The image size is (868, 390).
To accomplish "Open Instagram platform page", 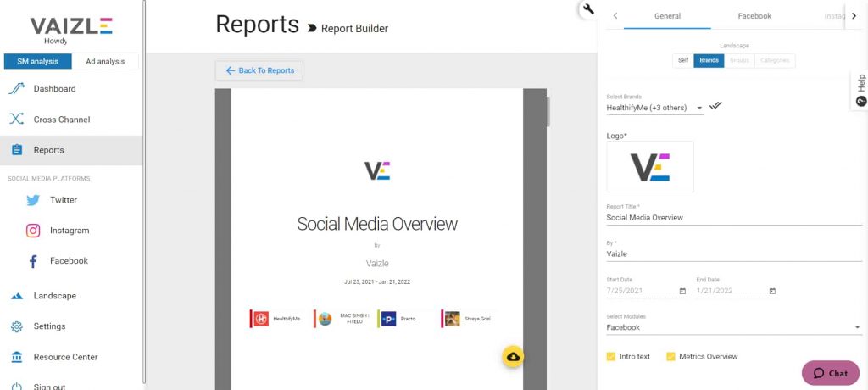I will [x=71, y=231].
